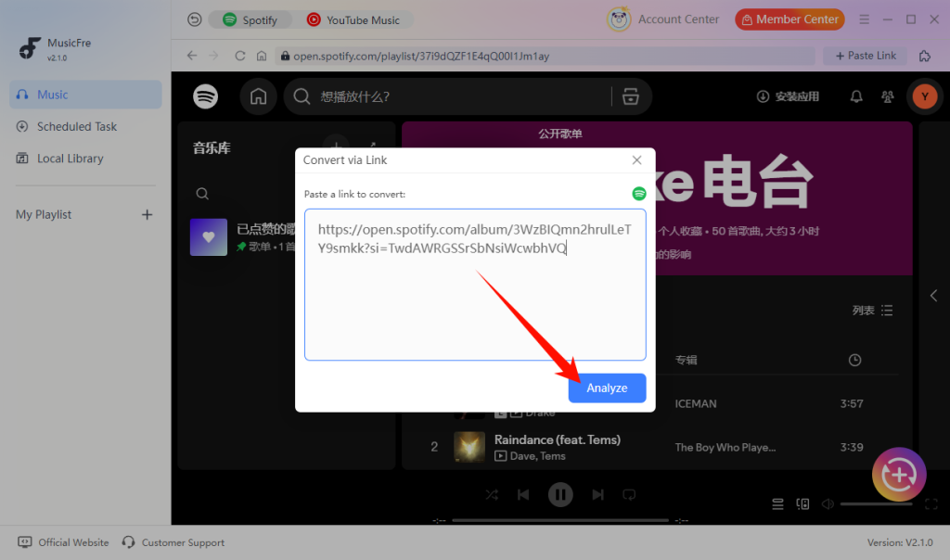Open the play queue icon
950x560 pixels.
click(x=778, y=503)
